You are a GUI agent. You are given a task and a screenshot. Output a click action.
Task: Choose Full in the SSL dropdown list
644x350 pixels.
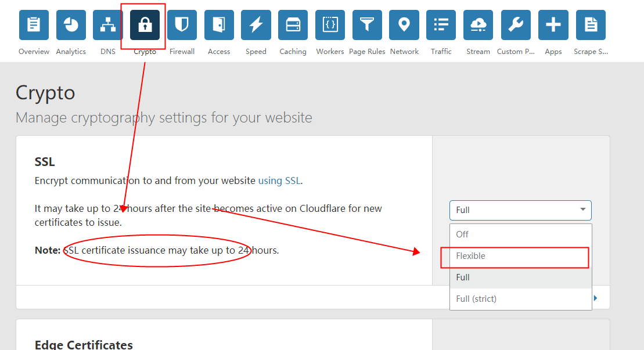(521, 277)
